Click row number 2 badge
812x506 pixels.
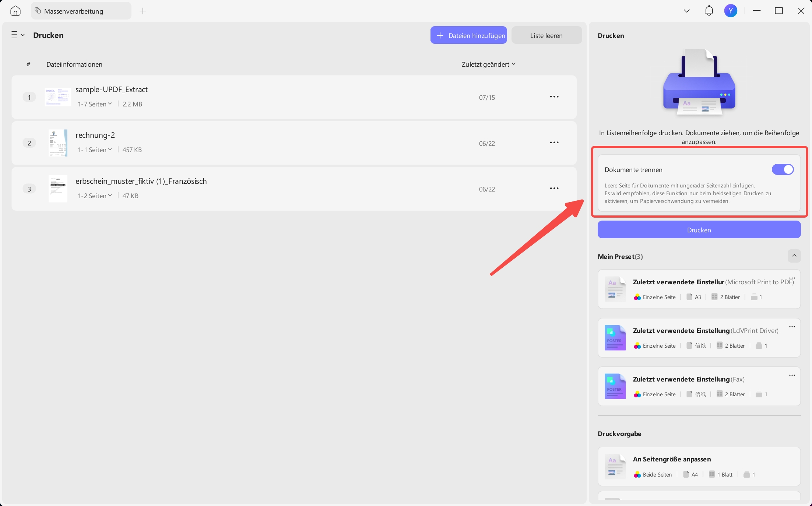(29, 143)
